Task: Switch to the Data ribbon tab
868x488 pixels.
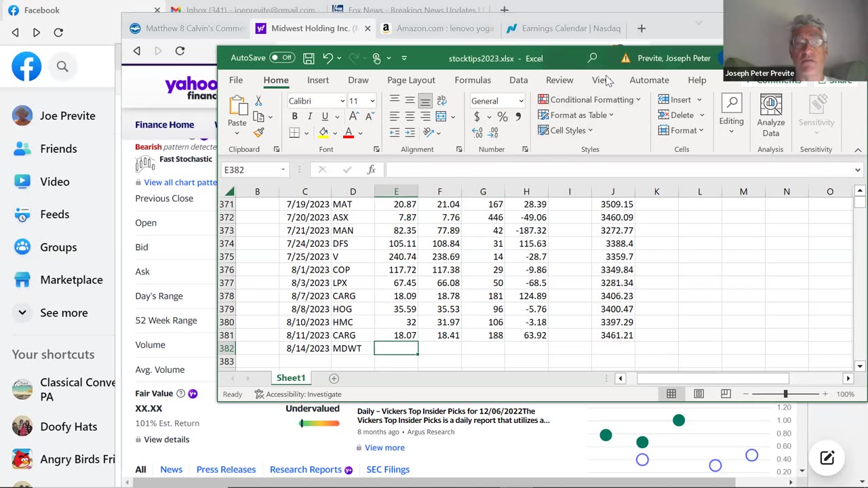Action: click(x=519, y=80)
